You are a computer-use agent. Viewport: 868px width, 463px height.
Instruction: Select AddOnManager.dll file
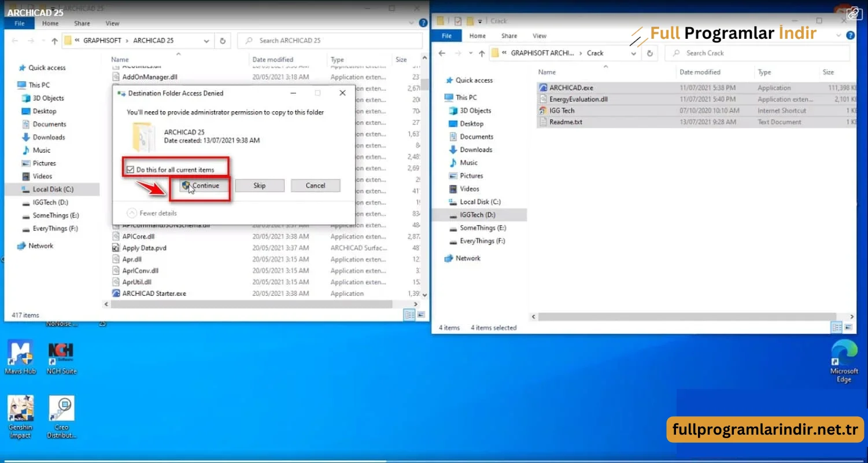[x=149, y=77]
